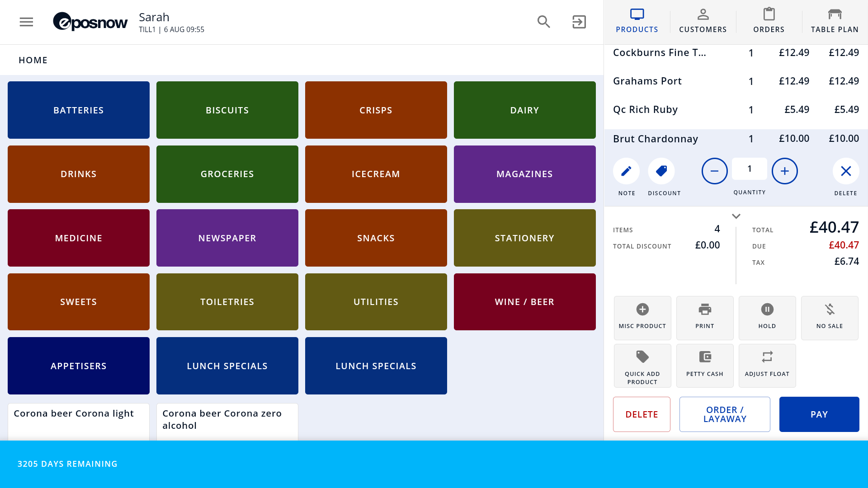Delete Brut Chardonnay line with X icon
The height and width of the screenshot is (488, 868).
[x=846, y=171]
